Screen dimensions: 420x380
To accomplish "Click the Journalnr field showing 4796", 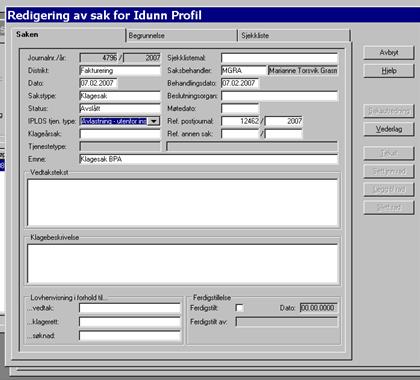I will 99,58.
